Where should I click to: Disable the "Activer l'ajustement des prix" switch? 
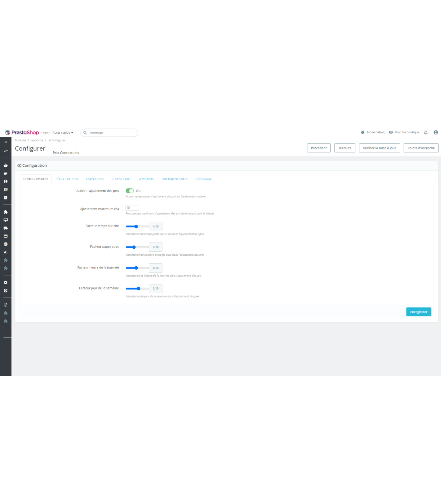tap(130, 191)
